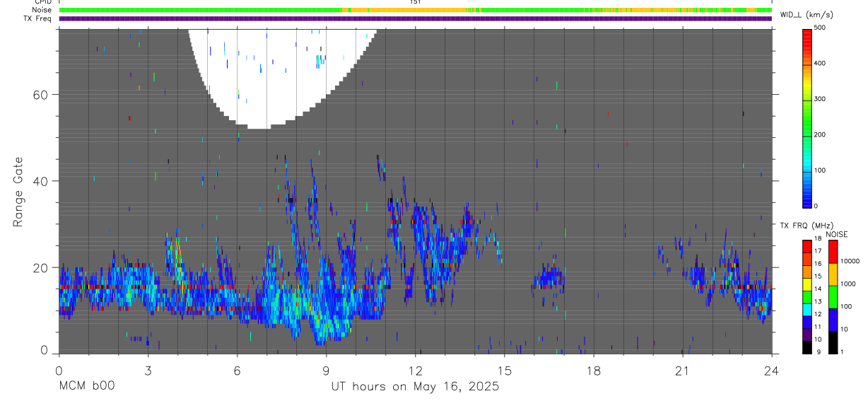
Task: Click the spectral width rainbow colorbar
Action: coord(809,117)
